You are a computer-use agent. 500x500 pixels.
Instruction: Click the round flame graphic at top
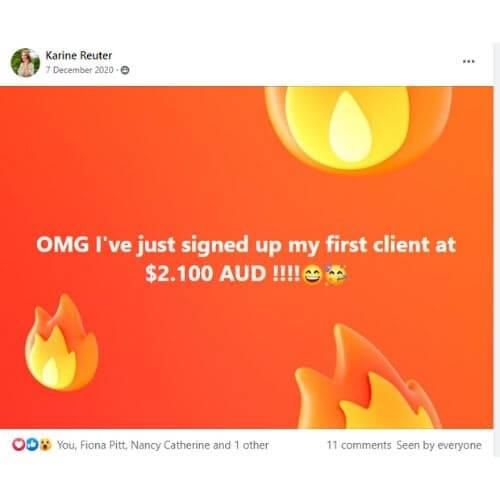359,128
